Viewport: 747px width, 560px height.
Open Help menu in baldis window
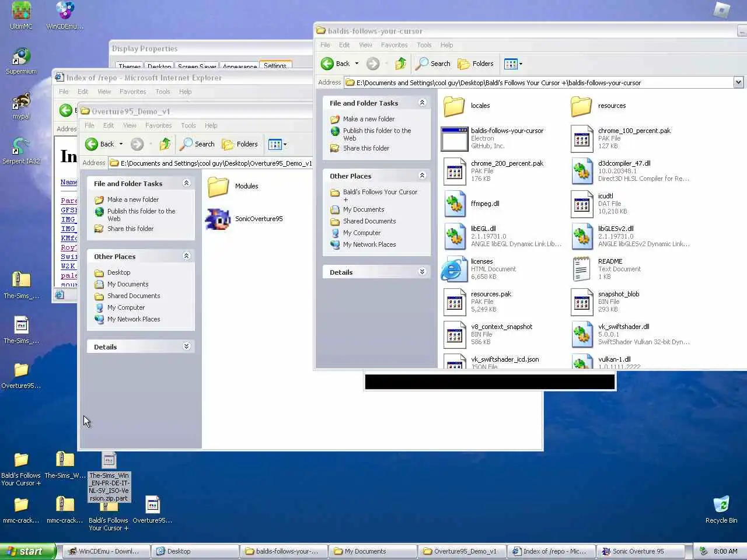[446, 45]
